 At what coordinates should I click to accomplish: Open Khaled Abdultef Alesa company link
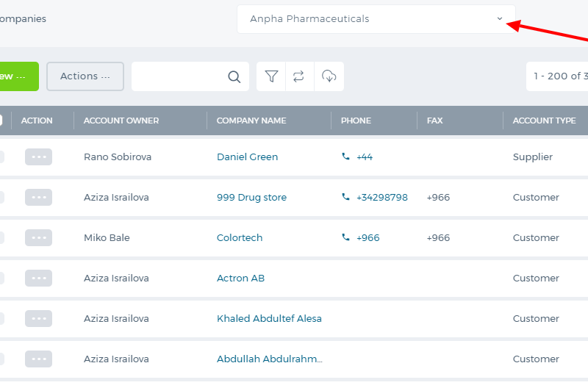pyautogui.click(x=269, y=319)
